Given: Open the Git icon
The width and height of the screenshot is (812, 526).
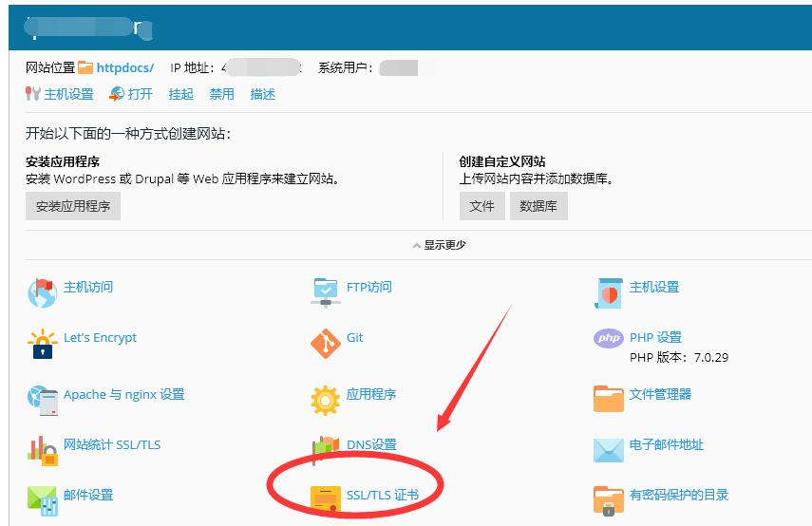Looking at the screenshot, I should [x=325, y=344].
